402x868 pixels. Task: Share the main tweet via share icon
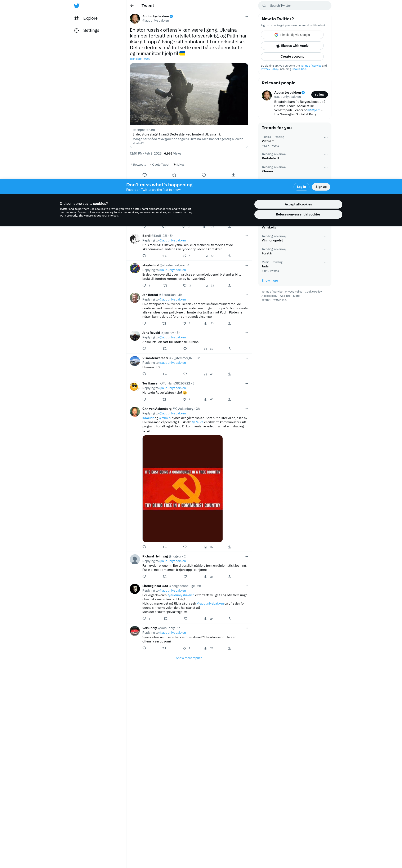click(x=233, y=175)
